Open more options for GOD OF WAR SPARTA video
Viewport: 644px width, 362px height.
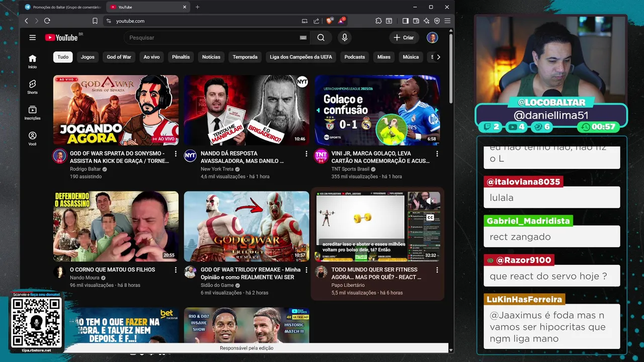tap(176, 154)
